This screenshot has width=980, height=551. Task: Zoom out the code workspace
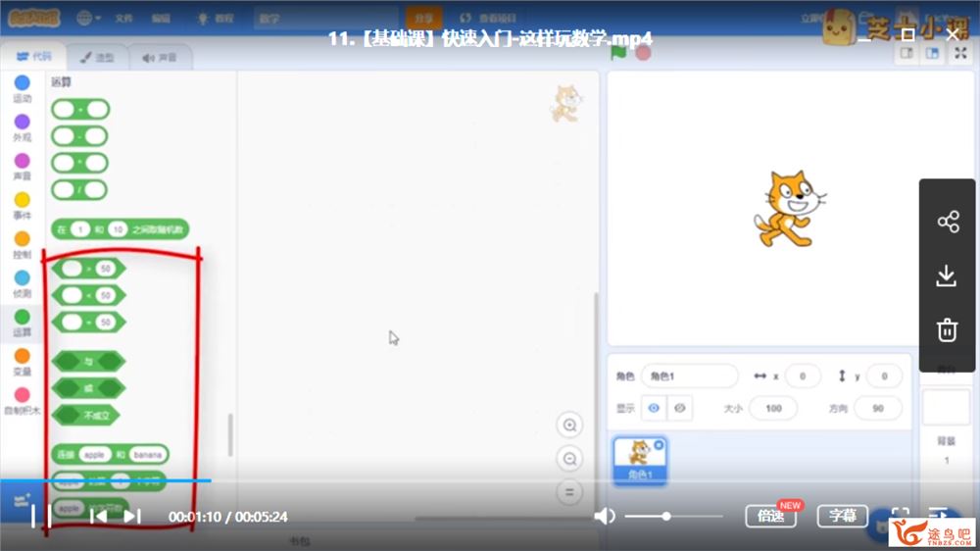click(x=569, y=459)
